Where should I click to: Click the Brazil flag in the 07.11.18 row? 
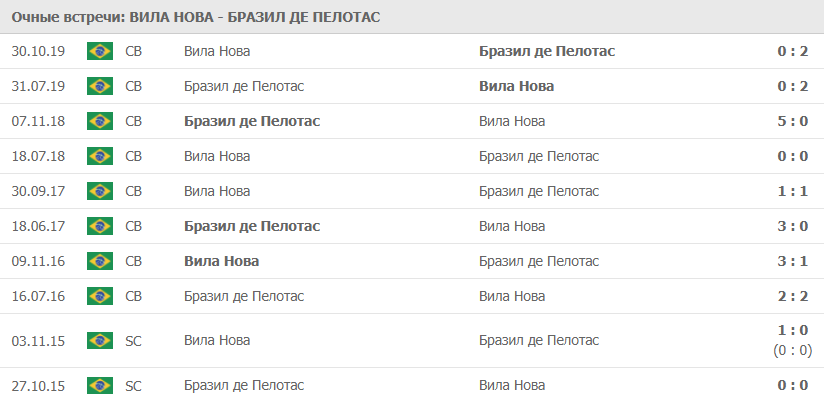(x=100, y=121)
